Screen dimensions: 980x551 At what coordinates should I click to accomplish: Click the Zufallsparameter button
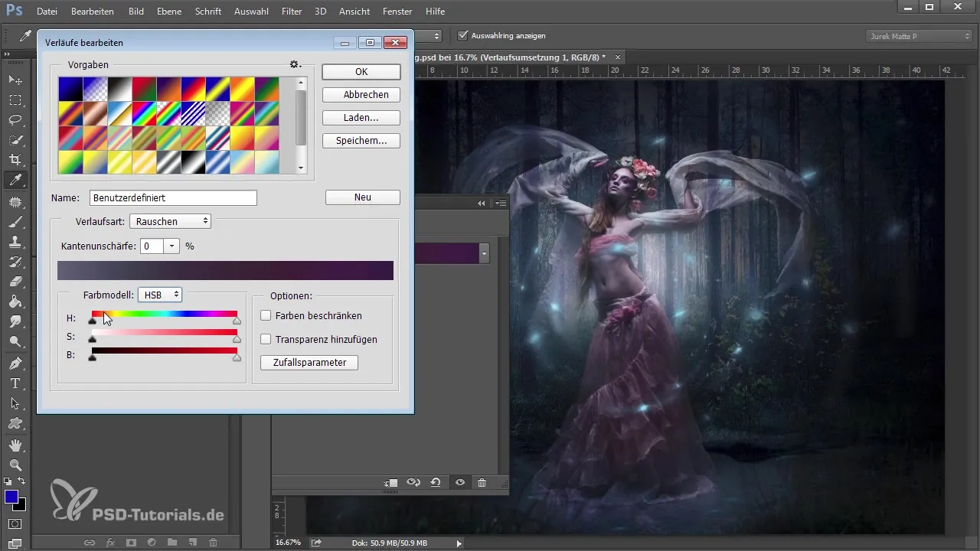point(309,363)
